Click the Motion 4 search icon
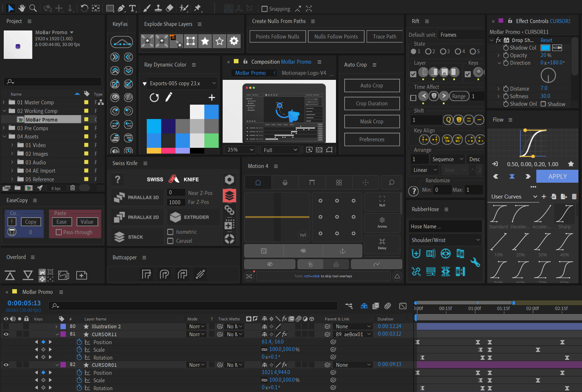The width and height of the screenshot is (582, 392). point(391,182)
